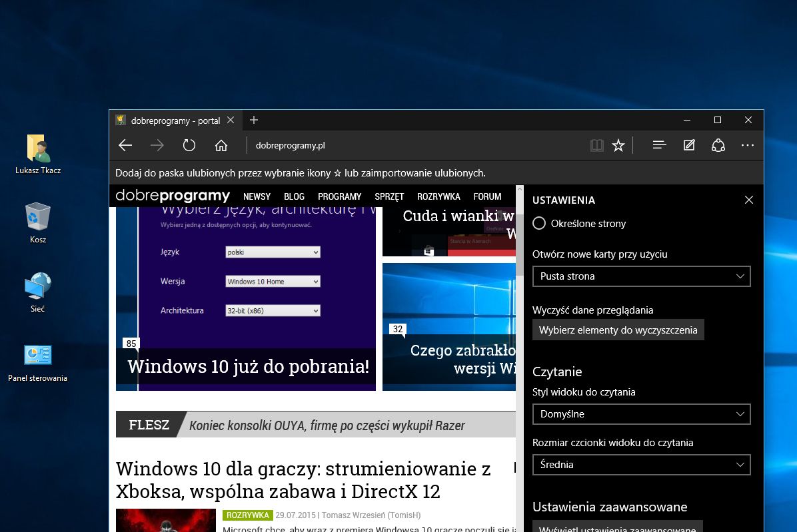
Task: Select the Sieć network desktop icon
Action: [38, 292]
